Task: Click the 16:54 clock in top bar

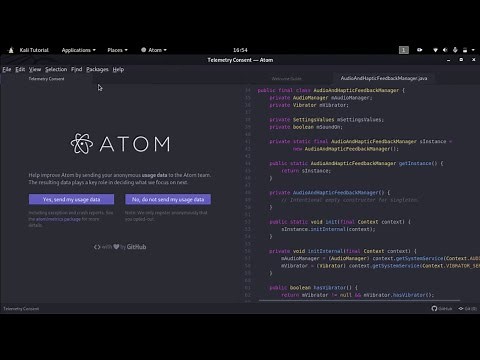Action: 240,50
